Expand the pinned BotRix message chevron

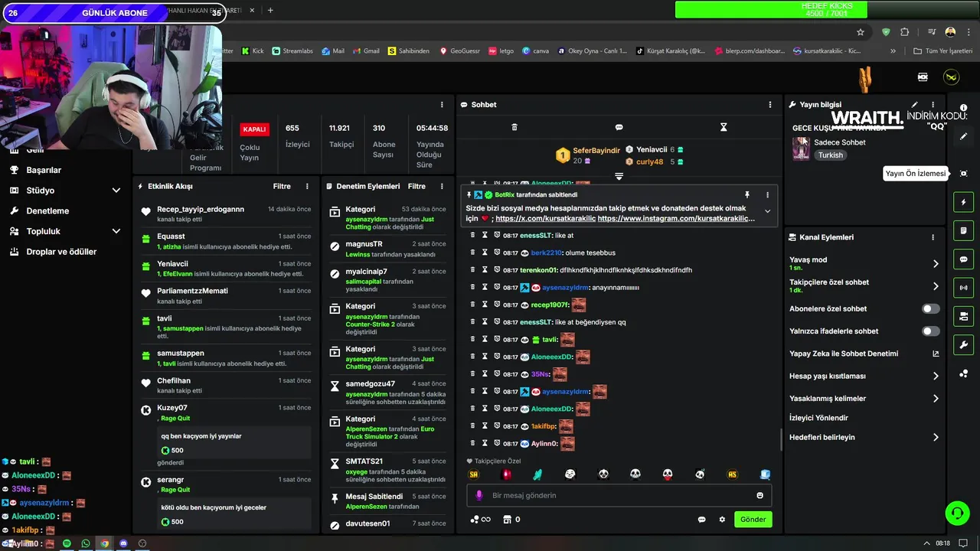click(767, 211)
